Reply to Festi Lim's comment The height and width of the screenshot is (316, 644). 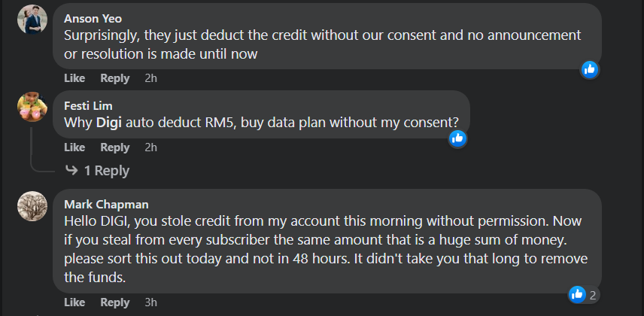(x=115, y=147)
